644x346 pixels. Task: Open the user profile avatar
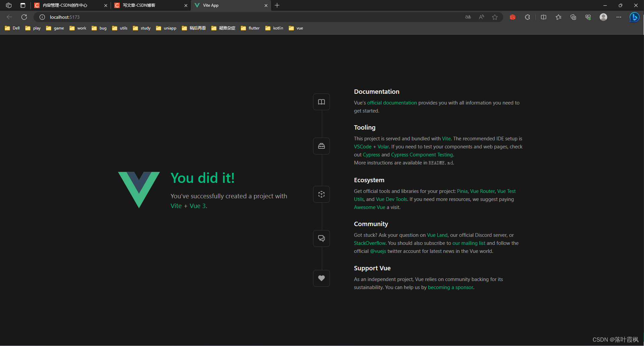point(603,17)
